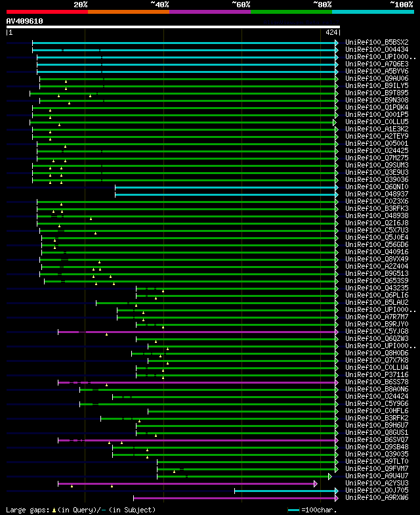
Task: Open hit label UniRef100_O04434
Action: coord(377,50)
